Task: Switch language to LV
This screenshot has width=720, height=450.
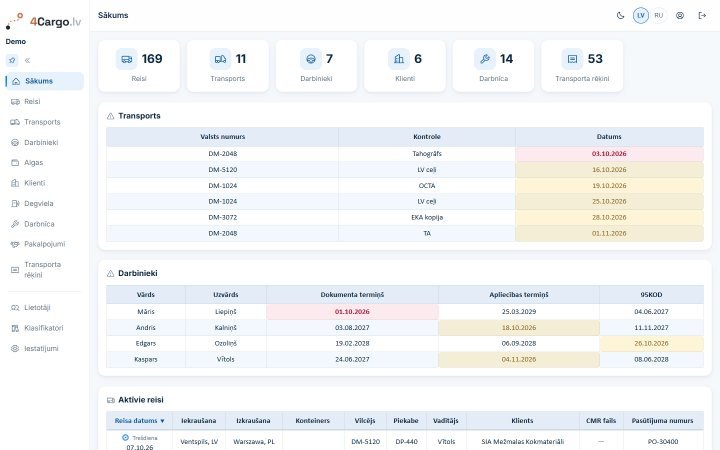Action: (641, 16)
